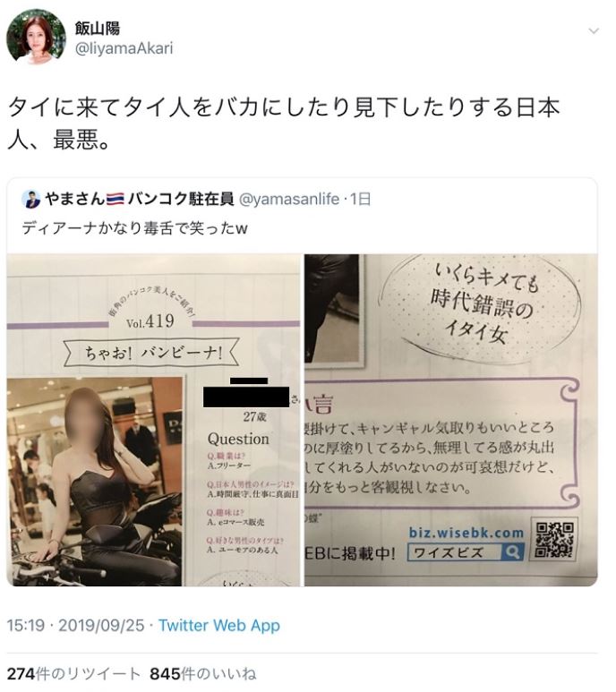This screenshot has width=616, height=692.
Task: Open quoted user やまさん バンコク駐在員
Action: tap(139, 200)
